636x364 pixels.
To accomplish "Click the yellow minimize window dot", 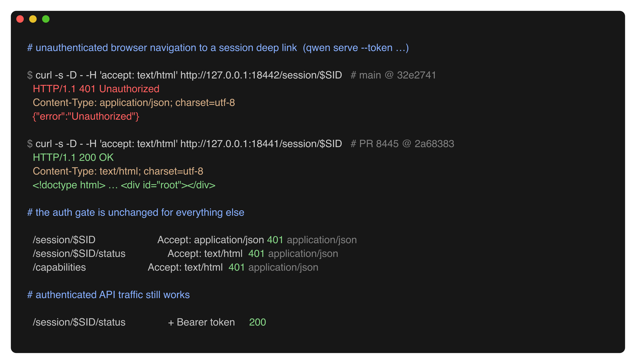I will pos(33,19).
